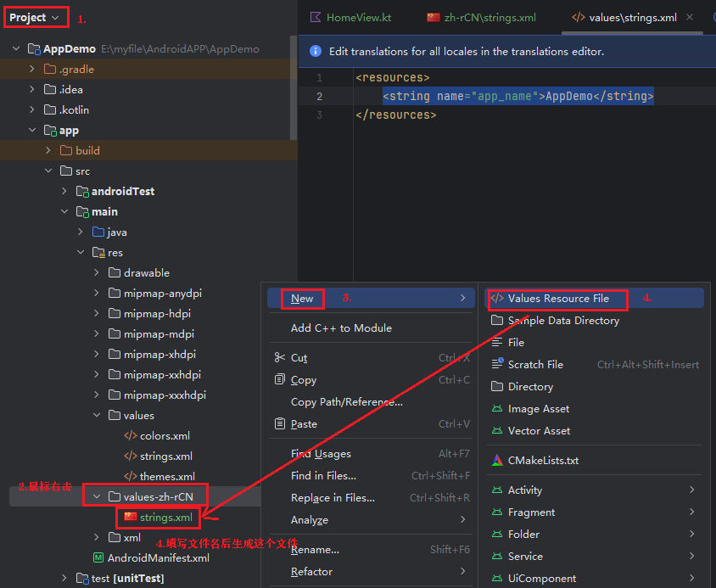Expand the .idea folder
Viewport: 716px width, 588px height.
(x=32, y=89)
